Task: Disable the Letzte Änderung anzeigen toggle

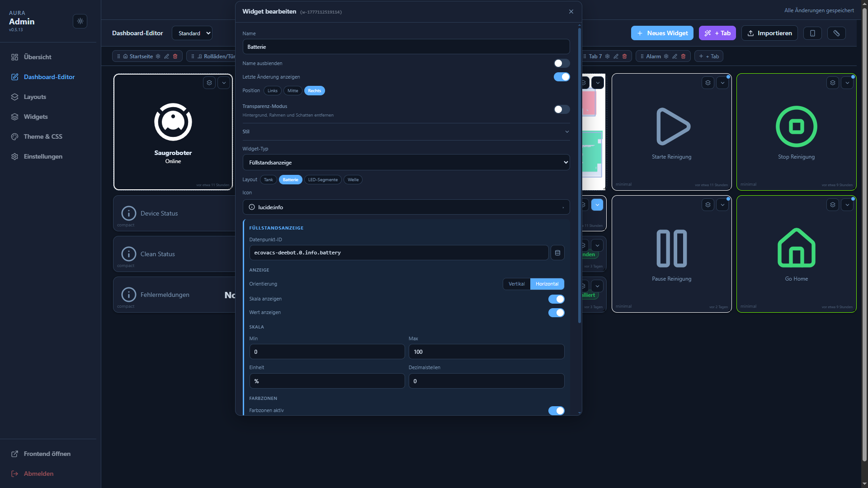Action: [561, 77]
